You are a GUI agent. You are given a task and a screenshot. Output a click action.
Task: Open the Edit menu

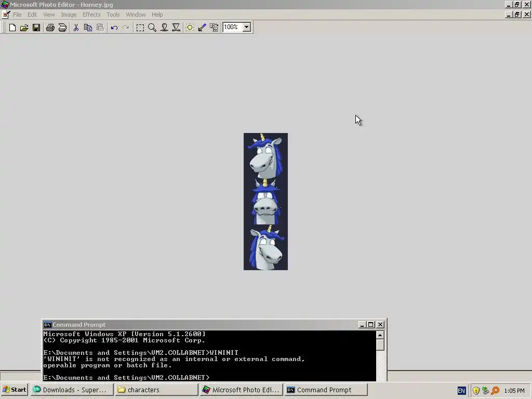pos(32,15)
